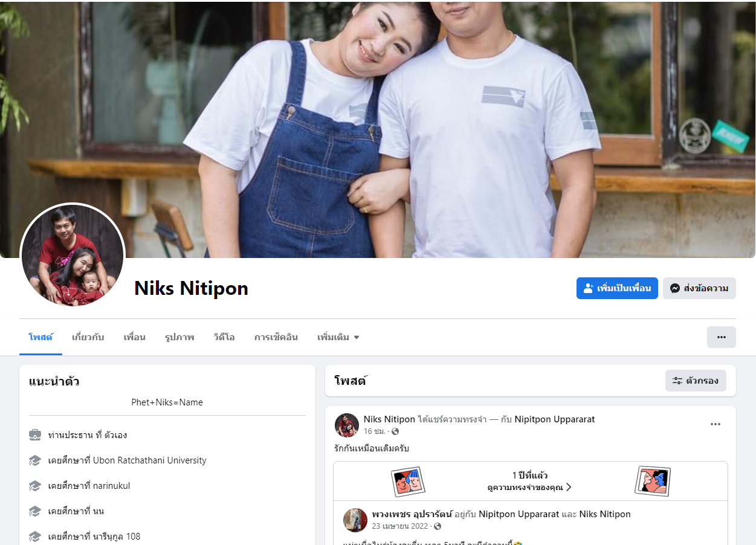
Task: Click avatar of พวงเพชร อุปรารัตน์ in shared post
Action: 355,520
